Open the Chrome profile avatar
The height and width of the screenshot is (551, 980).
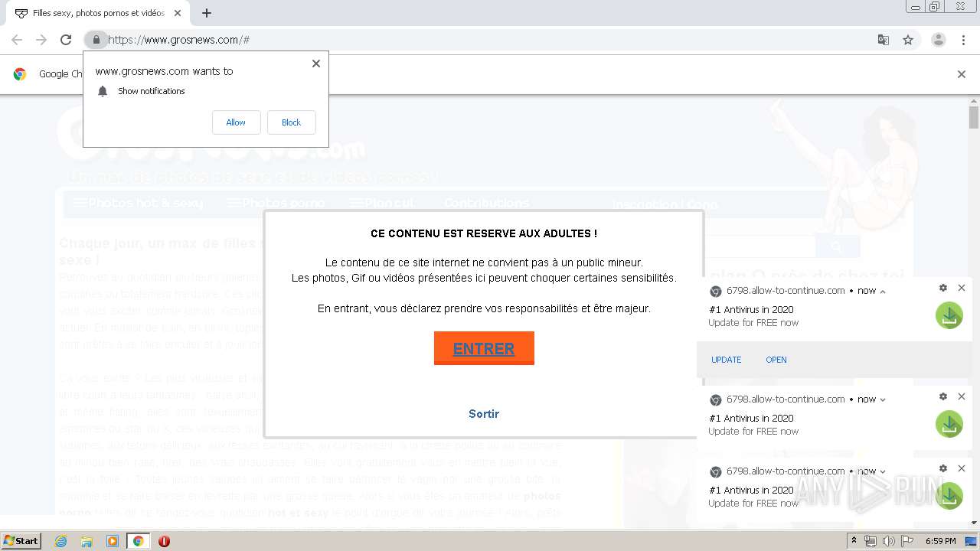tap(938, 40)
